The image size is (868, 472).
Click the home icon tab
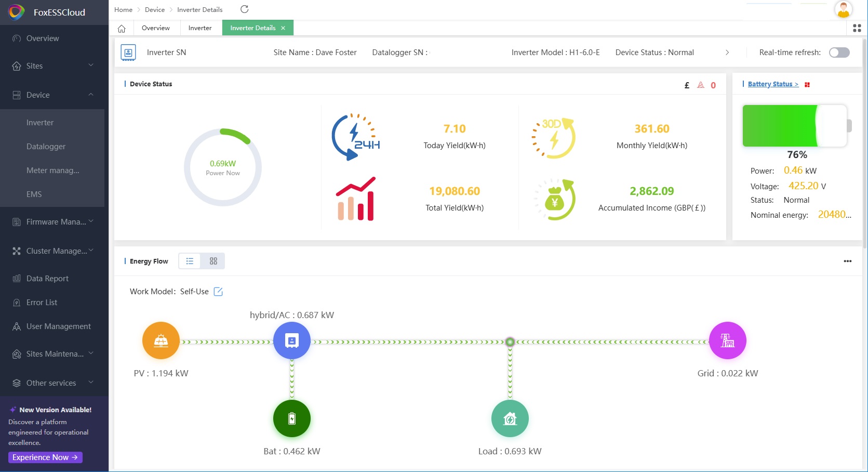(122, 28)
